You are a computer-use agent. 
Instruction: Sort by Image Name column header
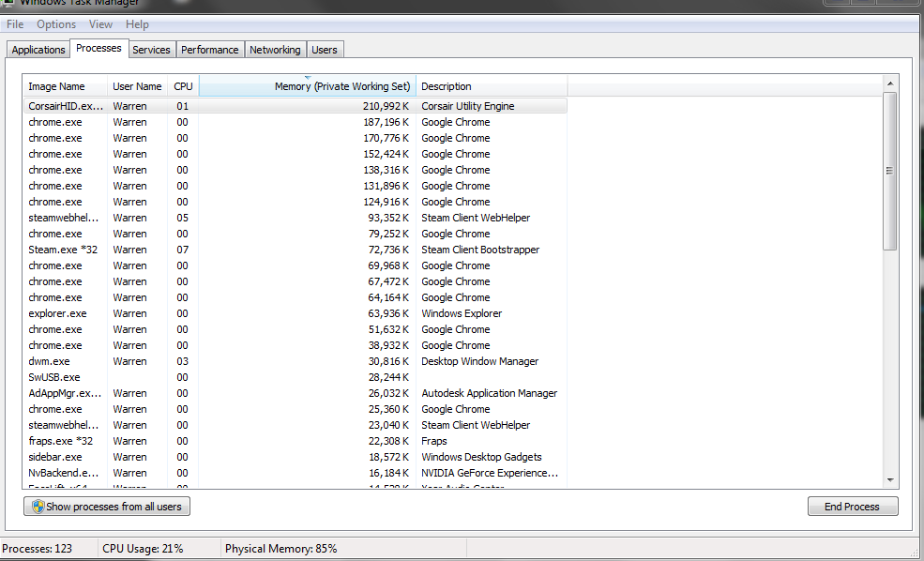pyautogui.click(x=66, y=86)
